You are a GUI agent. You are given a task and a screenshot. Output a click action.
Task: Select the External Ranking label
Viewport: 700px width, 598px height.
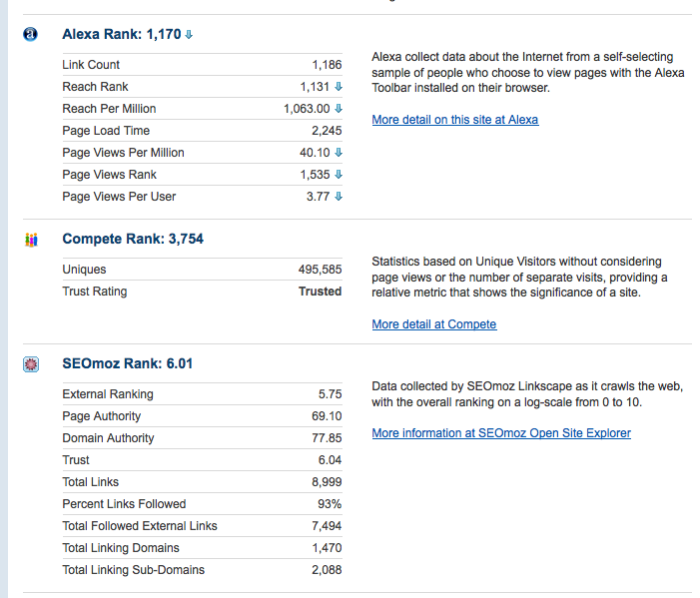[x=108, y=394]
